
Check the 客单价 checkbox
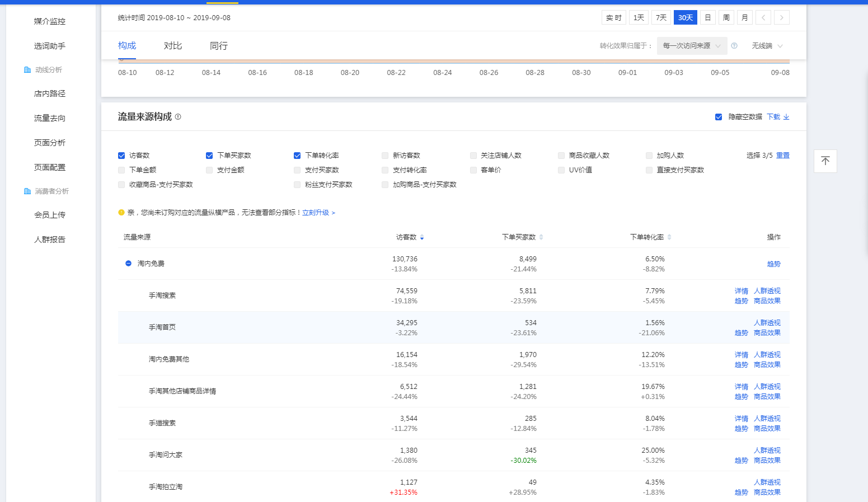473,170
